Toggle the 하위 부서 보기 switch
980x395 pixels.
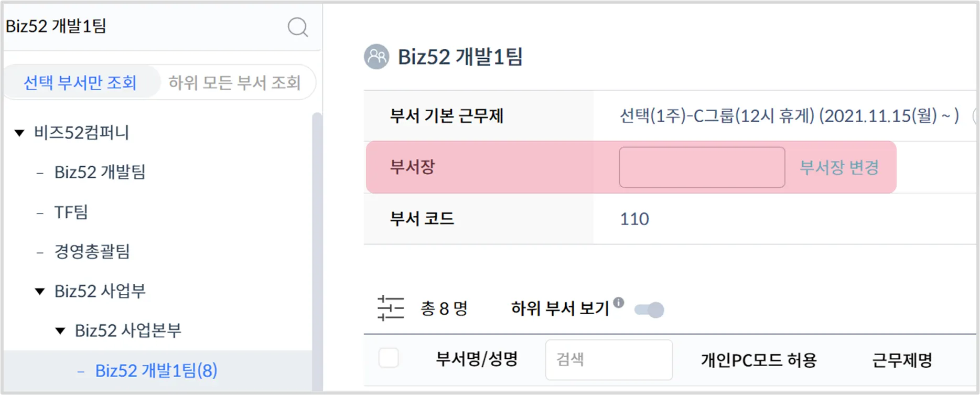coord(649,309)
